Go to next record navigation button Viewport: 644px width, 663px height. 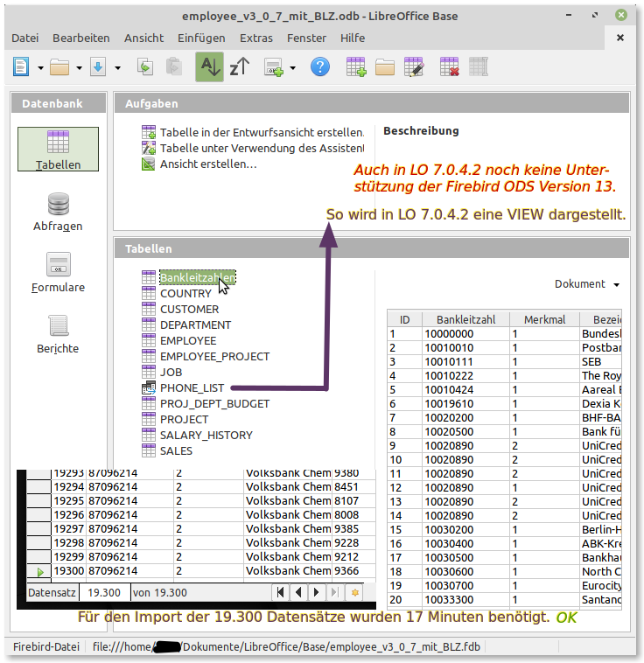[316, 592]
